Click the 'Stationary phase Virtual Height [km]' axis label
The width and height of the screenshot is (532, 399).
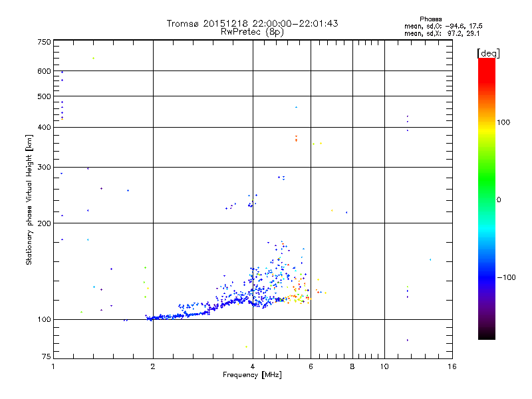point(29,199)
